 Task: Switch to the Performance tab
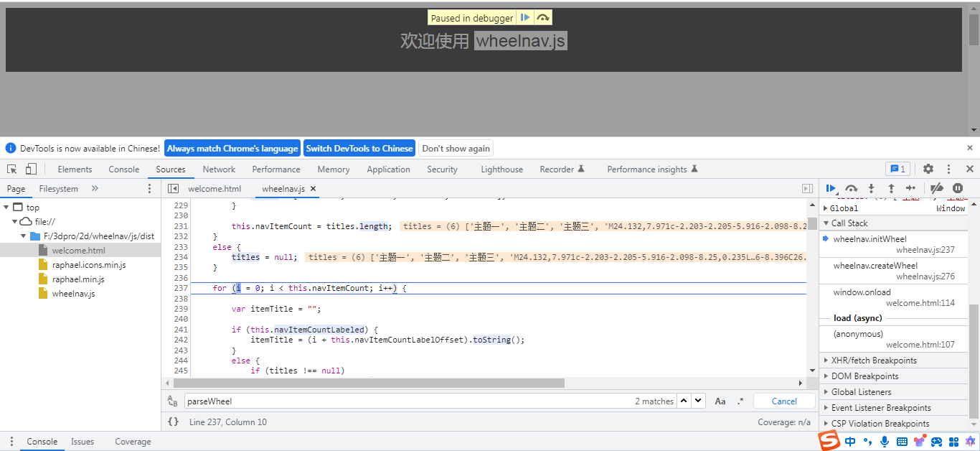tap(276, 169)
